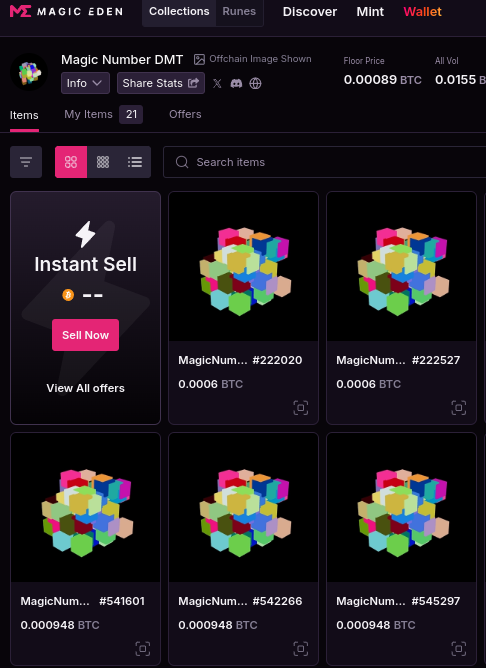Click the Instant Sell lightning icon
The width and height of the screenshot is (486, 668).
click(x=85, y=234)
